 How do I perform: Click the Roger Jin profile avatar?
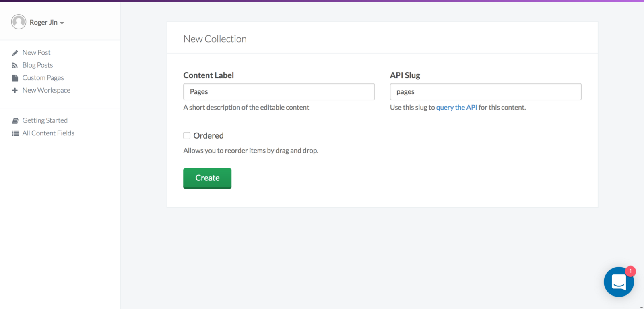click(x=19, y=22)
